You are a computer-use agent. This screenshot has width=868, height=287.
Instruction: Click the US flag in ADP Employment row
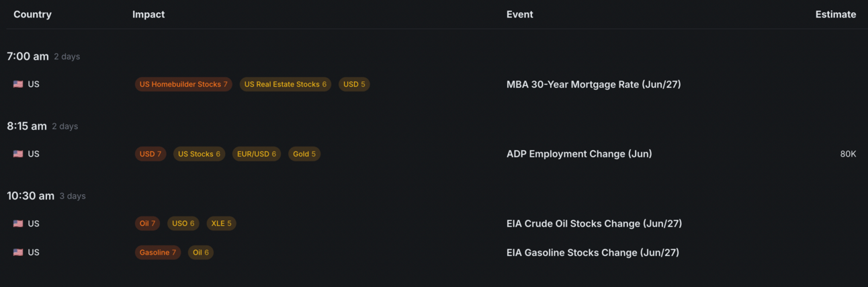coord(18,154)
